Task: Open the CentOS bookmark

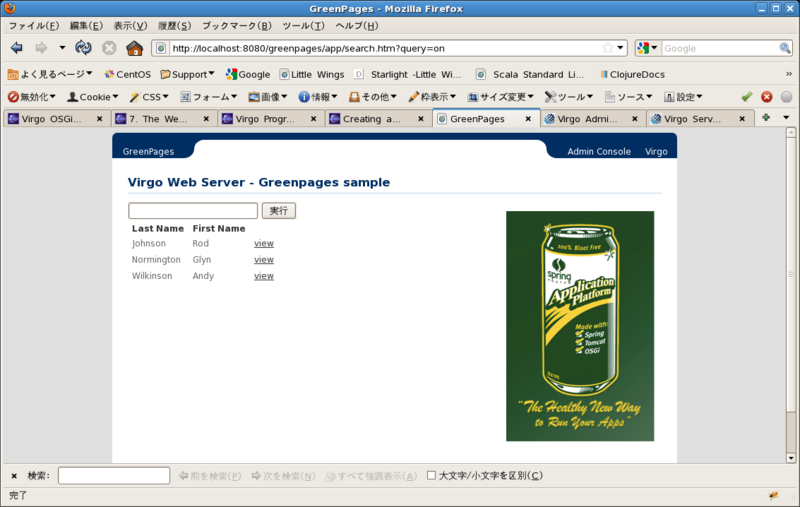Action: click(x=128, y=74)
